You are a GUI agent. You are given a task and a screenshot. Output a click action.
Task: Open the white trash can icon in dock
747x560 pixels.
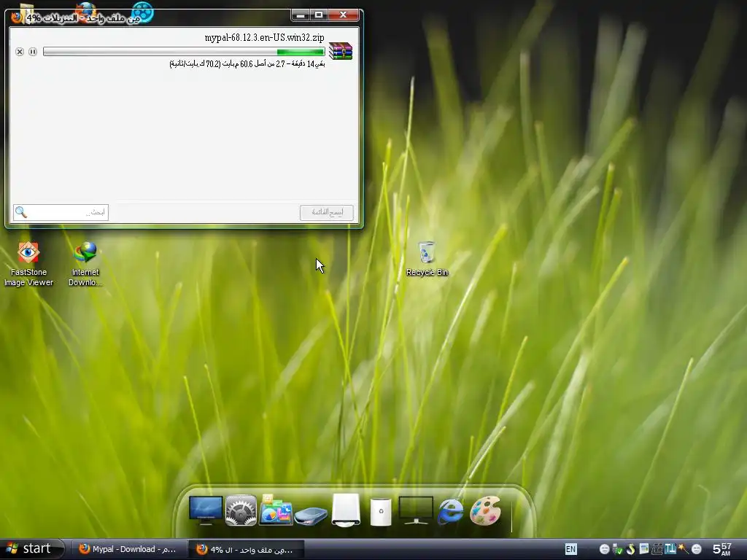tap(381, 512)
